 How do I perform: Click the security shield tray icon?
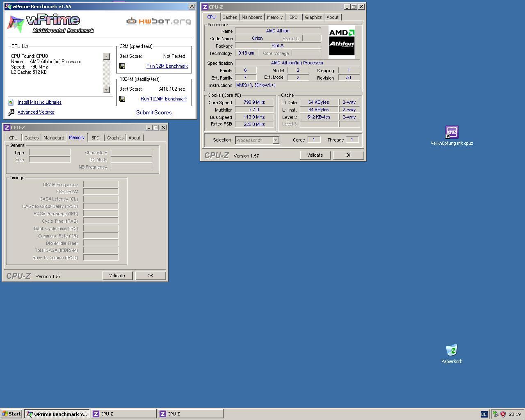click(x=503, y=414)
